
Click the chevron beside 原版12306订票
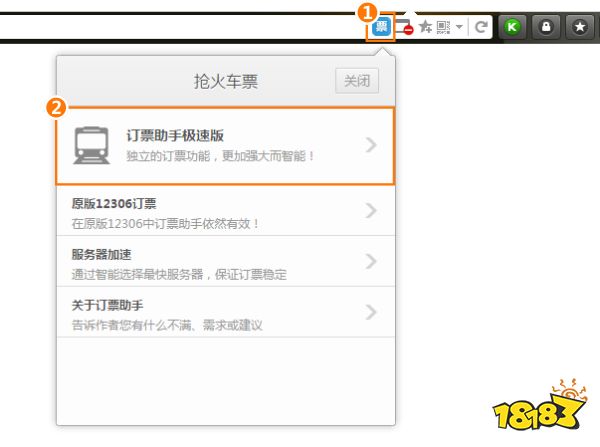tap(371, 211)
